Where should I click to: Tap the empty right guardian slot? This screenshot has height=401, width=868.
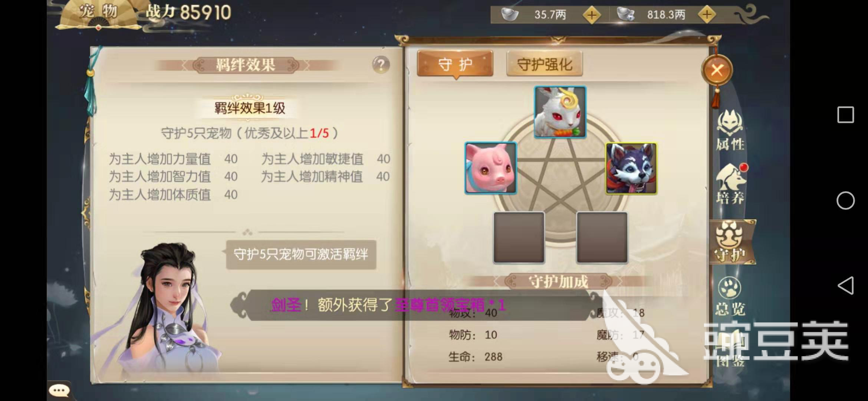602,238
